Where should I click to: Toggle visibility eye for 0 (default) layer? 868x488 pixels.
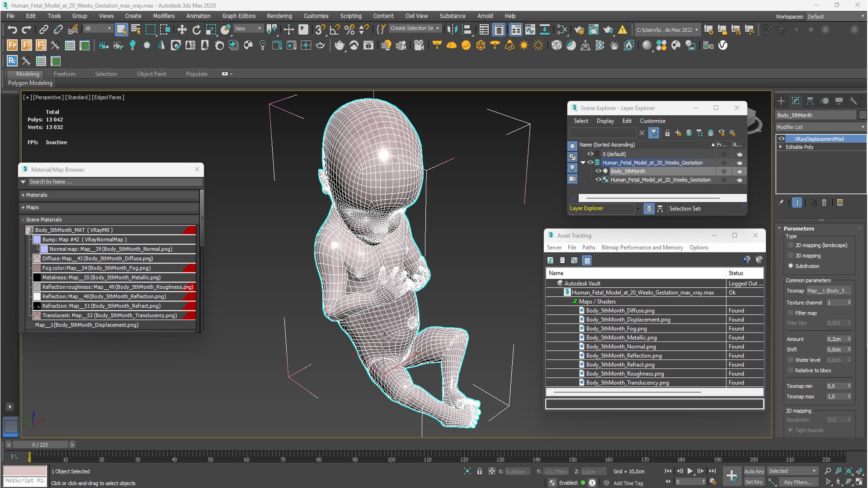(x=590, y=154)
